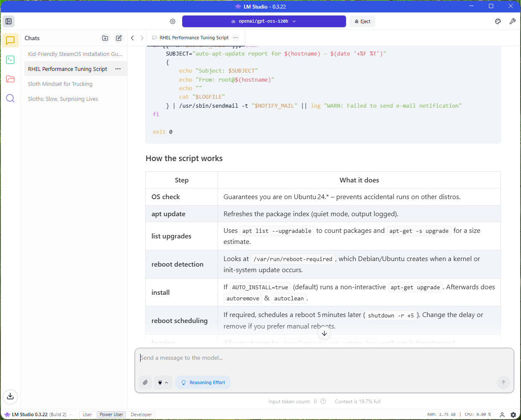The height and width of the screenshot is (420, 521).
Task: Open the openai/gpt-oss-120b model dropdown
Action: pos(264,21)
